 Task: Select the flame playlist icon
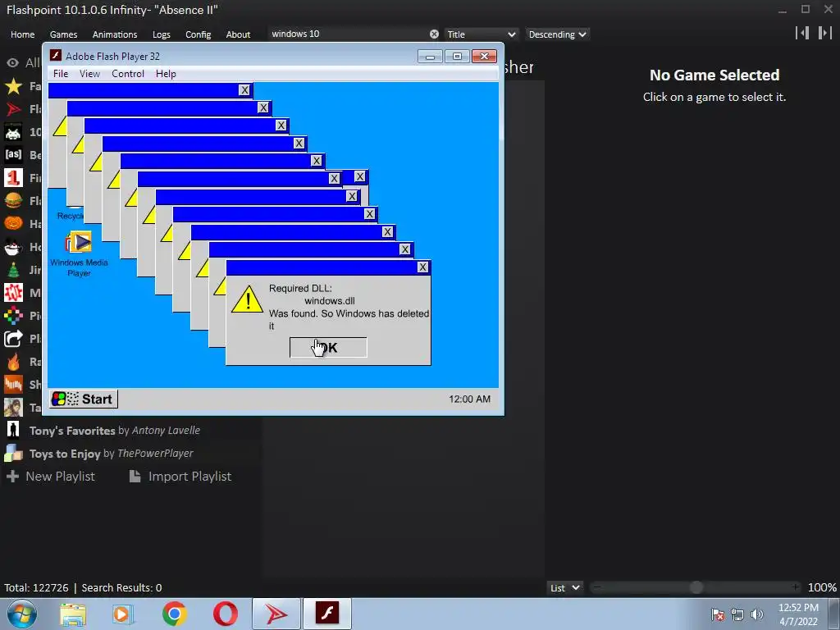coord(13,362)
